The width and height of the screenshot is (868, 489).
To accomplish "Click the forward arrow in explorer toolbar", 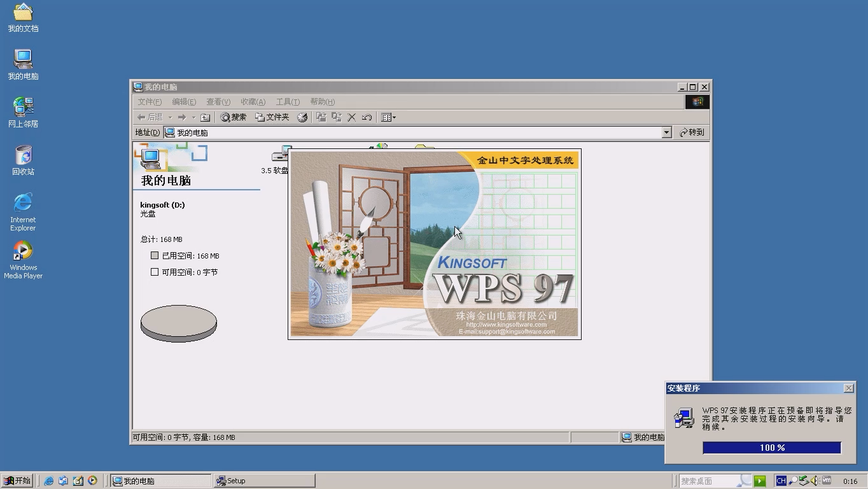I will [x=182, y=117].
